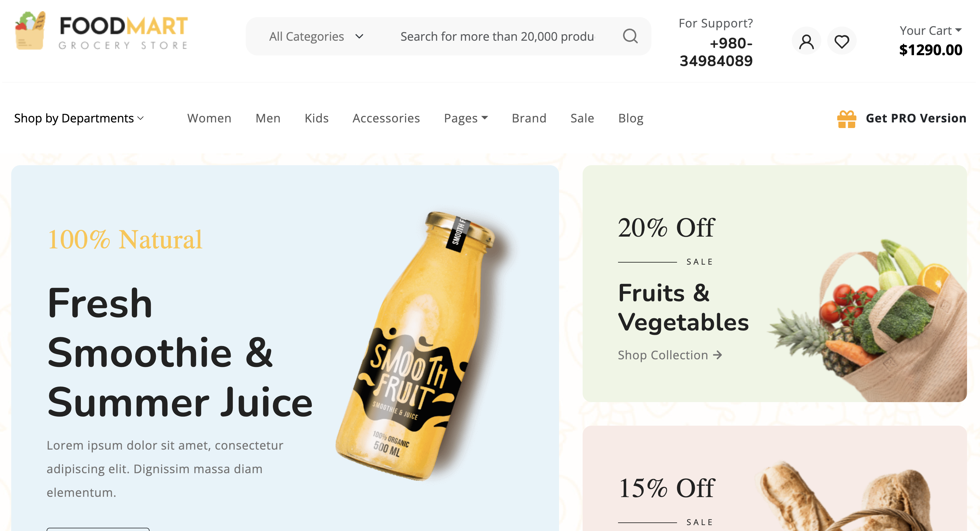Screen dimensions: 980x531
Task: Open the Accessories menu item
Action: point(386,118)
